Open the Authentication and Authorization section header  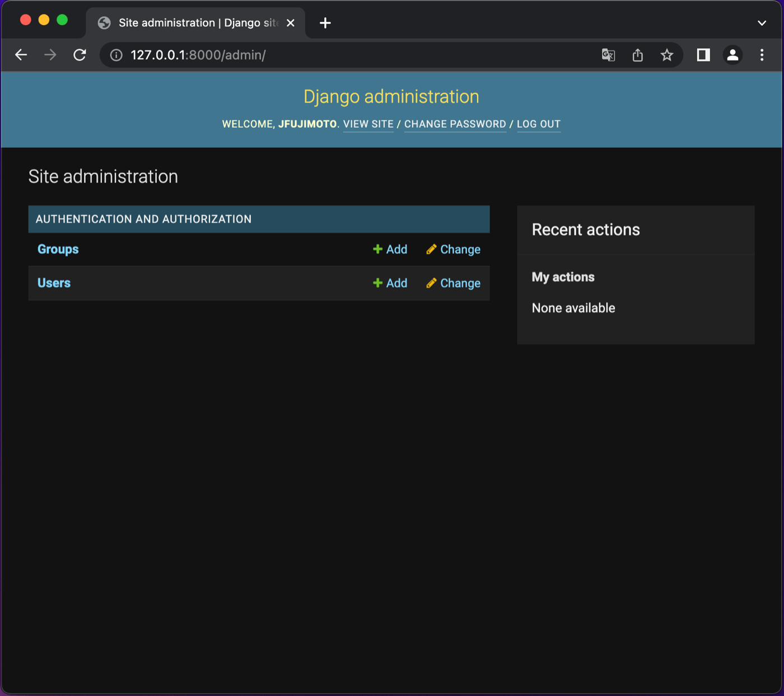[143, 219]
